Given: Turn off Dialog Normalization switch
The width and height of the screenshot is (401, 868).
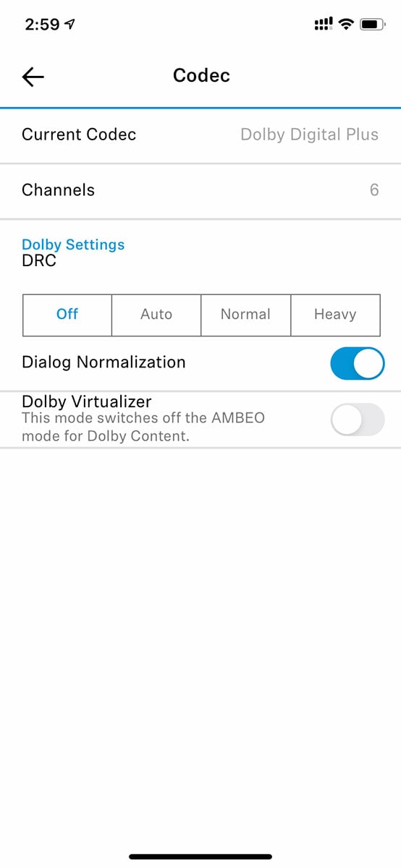Looking at the screenshot, I should click(x=357, y=362).
